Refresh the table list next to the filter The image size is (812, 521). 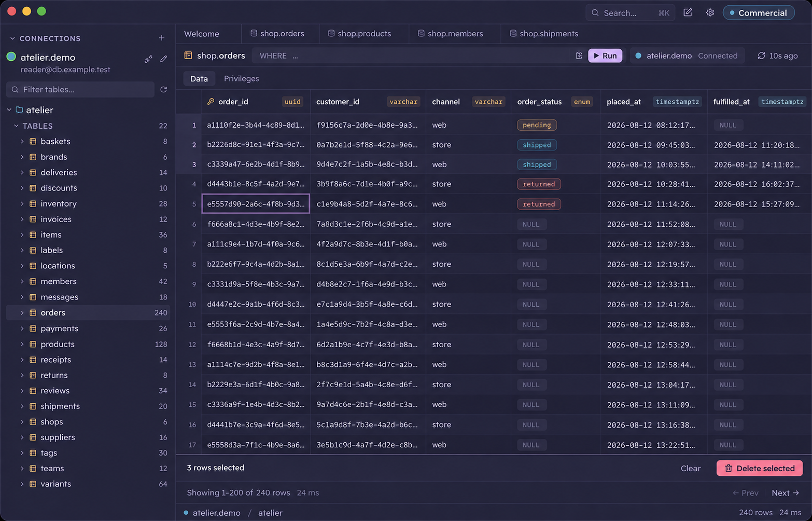(164, 89)
